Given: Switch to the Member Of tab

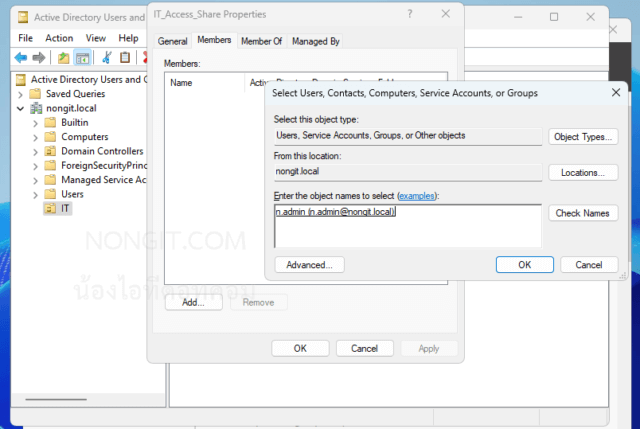Looking at the screenshot, I should click(262, 41).
